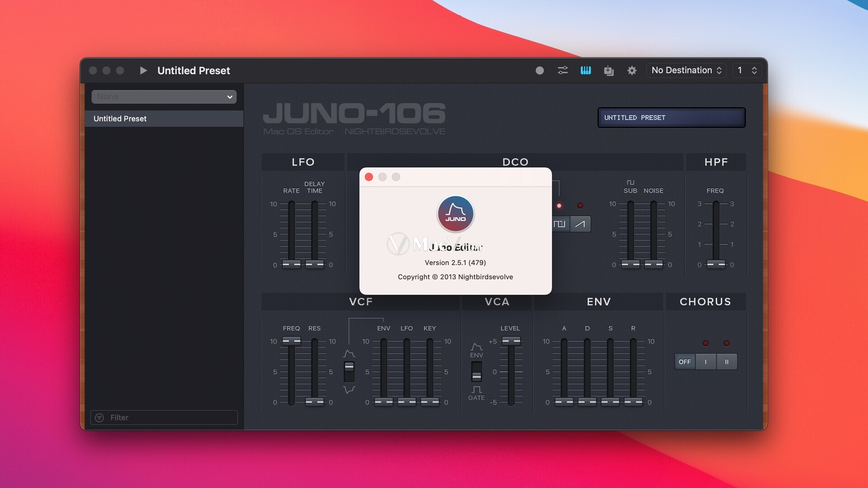This screenshot has height=488, width=868.
Task: Select chorus mode II
Action: click(x=726, y=361)
